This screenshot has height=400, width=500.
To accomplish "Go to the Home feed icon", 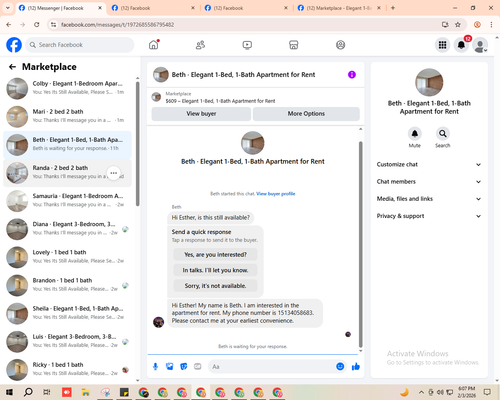I will point(154,45).
